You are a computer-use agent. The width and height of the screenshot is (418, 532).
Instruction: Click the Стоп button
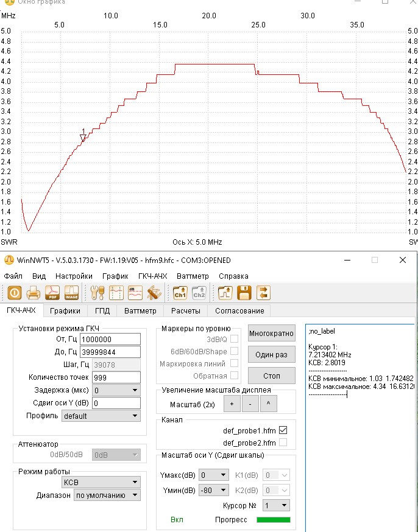pos(271,376)
